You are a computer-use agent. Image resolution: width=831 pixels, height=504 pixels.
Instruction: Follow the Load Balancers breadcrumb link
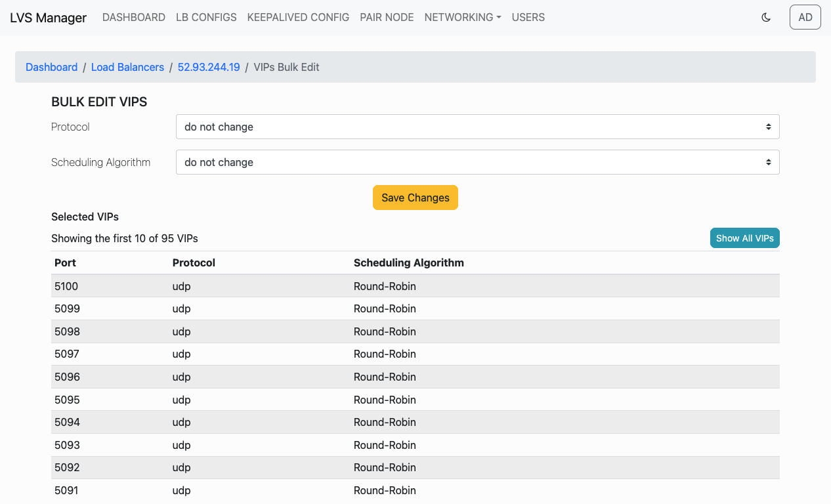click(128, 67)
